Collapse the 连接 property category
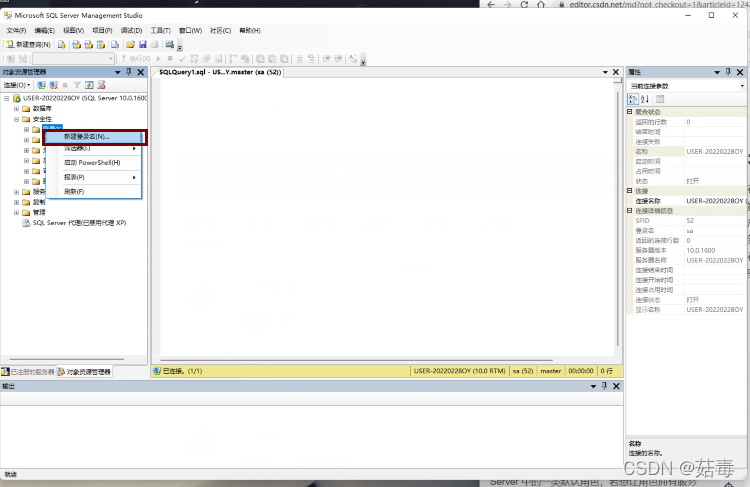750x487 pixels. click(x=630, y=191)
